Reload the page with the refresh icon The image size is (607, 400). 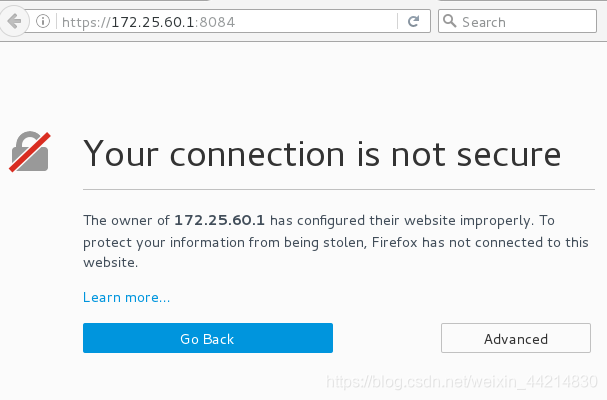point(413,21)
